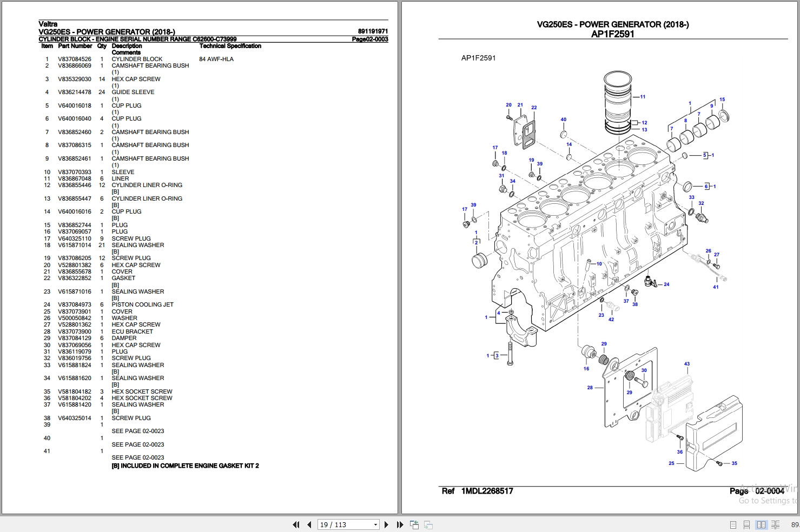The width and height of the screenshot is (800, 532).
Task: Click document number 891191971
Action: pyautogui.click(x=373, y=31)
